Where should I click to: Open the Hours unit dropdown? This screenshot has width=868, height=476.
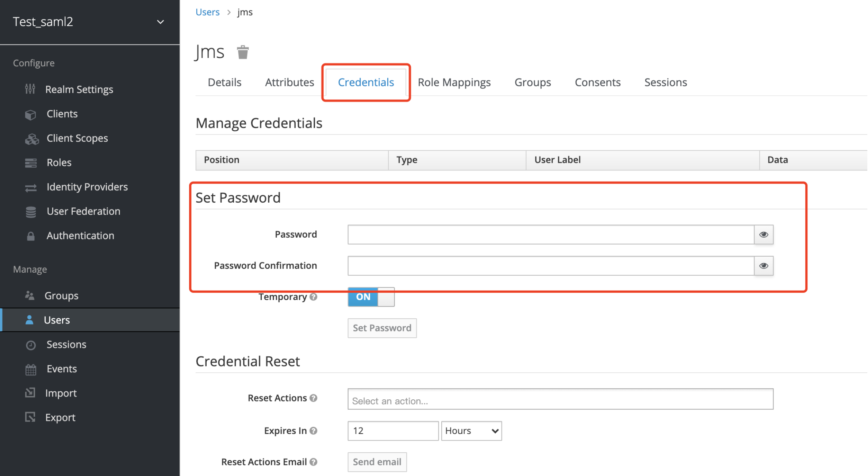(471, 431)
